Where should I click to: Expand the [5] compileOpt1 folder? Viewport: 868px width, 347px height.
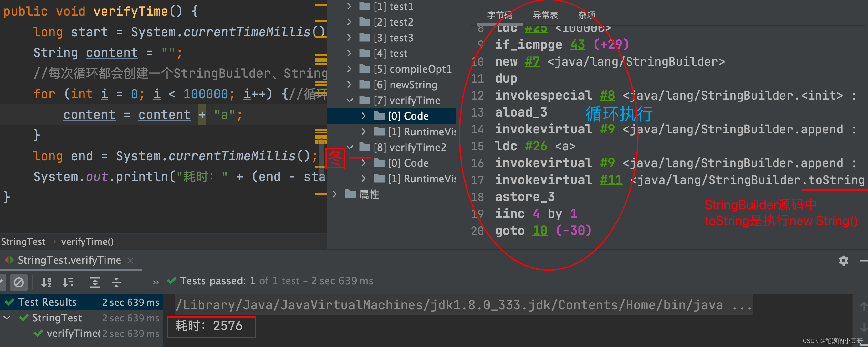(350, 69)
